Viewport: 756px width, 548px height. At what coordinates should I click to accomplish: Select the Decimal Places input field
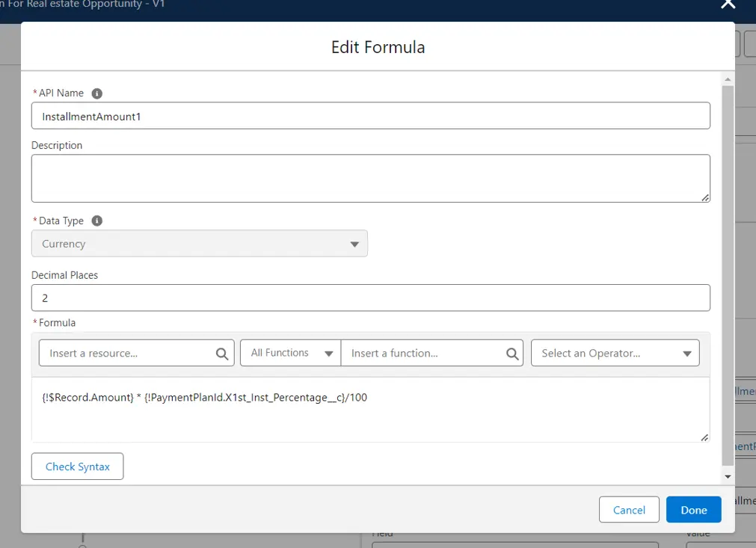pos(370,298)
